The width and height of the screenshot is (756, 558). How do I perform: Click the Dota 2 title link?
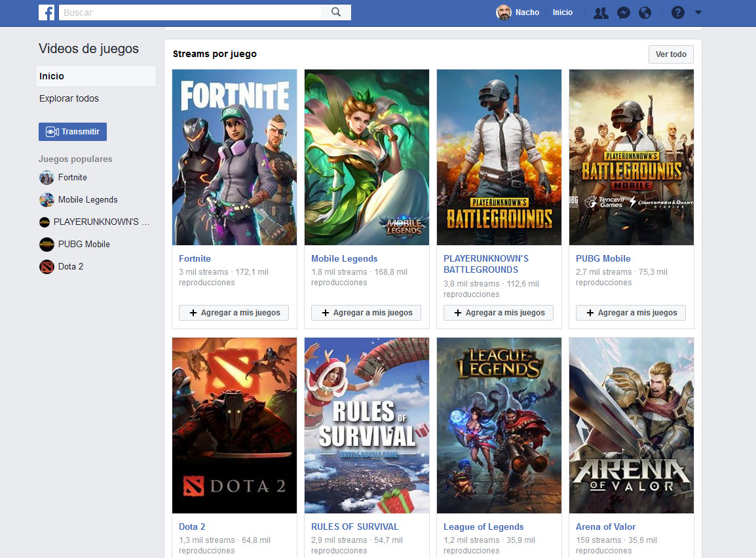tap(192, 527)
